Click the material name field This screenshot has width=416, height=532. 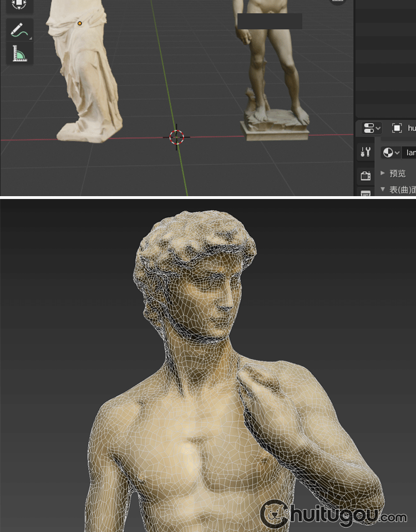[410, 152]
